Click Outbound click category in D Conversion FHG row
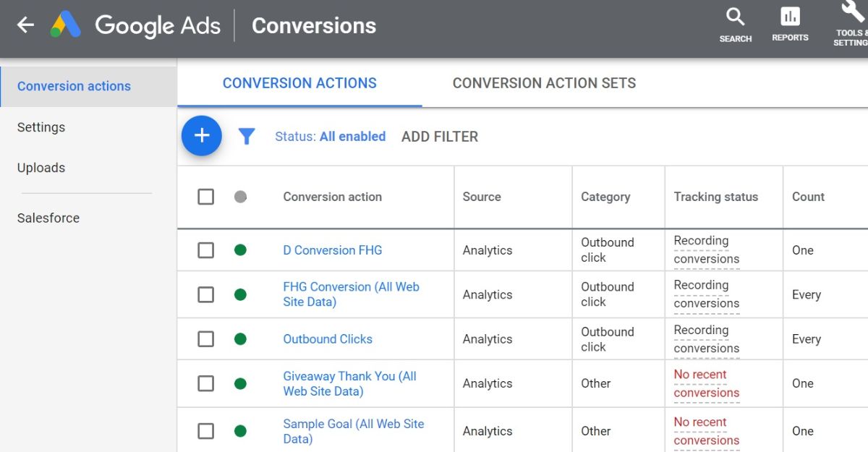This screenshot has height=452, width=868. click(608, 250)
